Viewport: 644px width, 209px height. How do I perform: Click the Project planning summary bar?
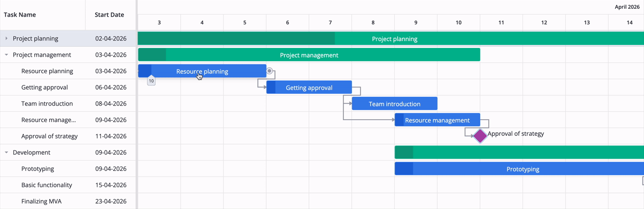(391, 39)
